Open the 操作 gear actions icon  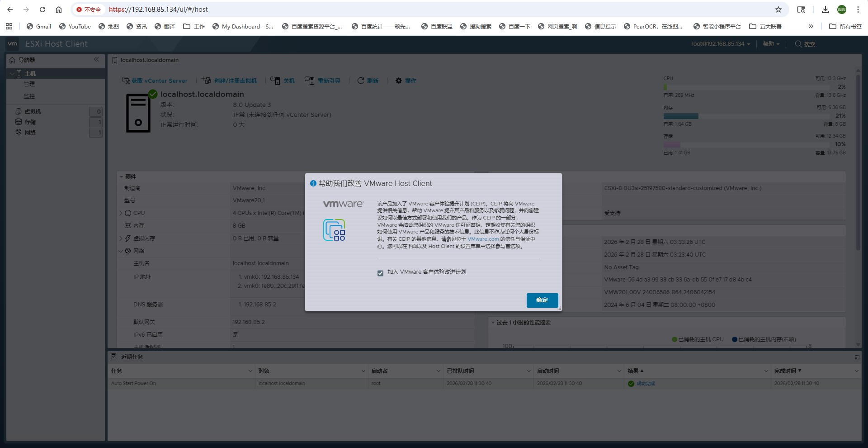click(x=398, y=81)
